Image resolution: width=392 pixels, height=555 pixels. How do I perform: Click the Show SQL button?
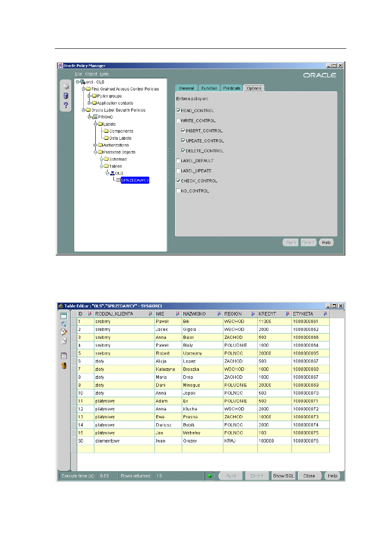[284, 476]
